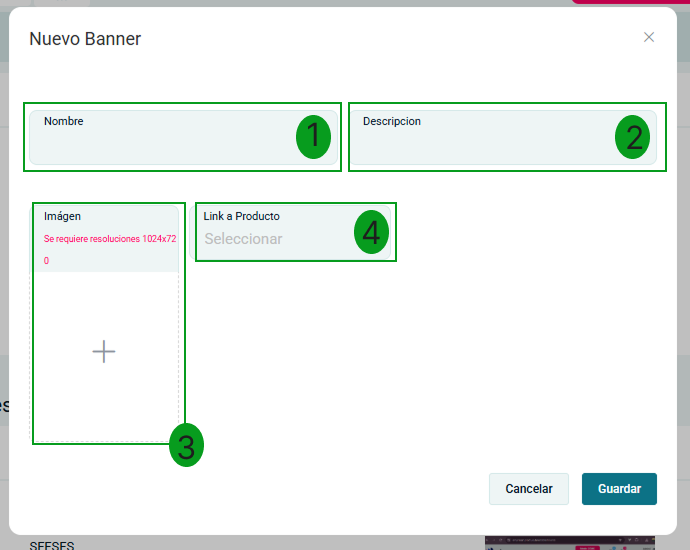
Task: Click the plus icon to upload image
Action: (104, 351)
